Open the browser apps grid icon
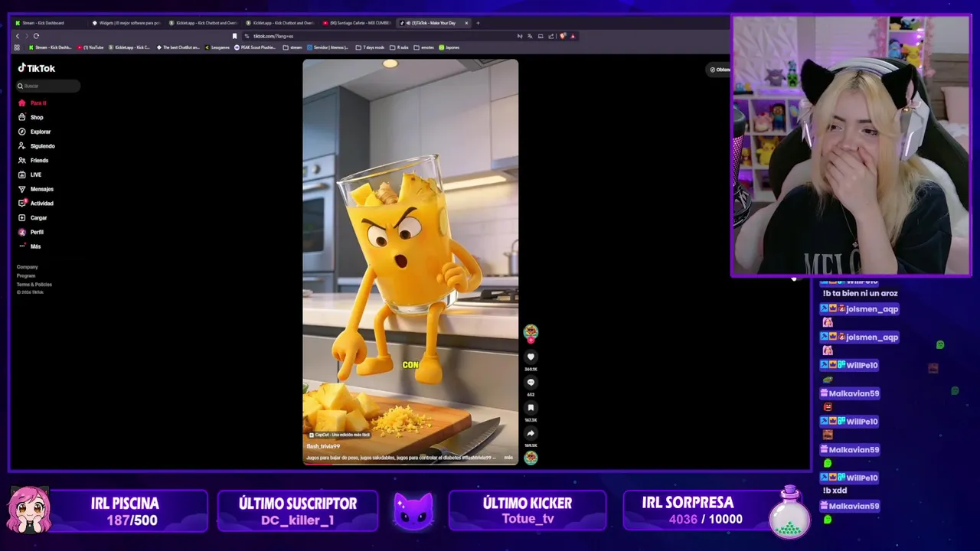 click(18, 47)
